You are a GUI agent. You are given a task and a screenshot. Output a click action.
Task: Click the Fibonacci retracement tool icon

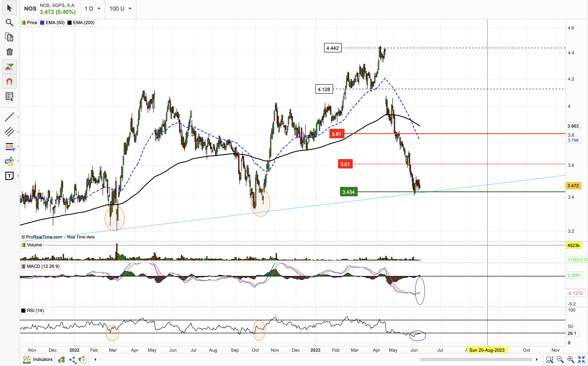[10, 146]
